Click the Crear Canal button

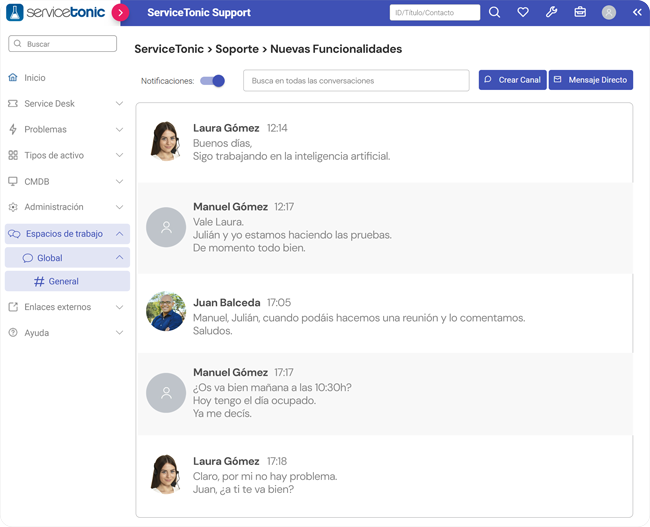512,80
